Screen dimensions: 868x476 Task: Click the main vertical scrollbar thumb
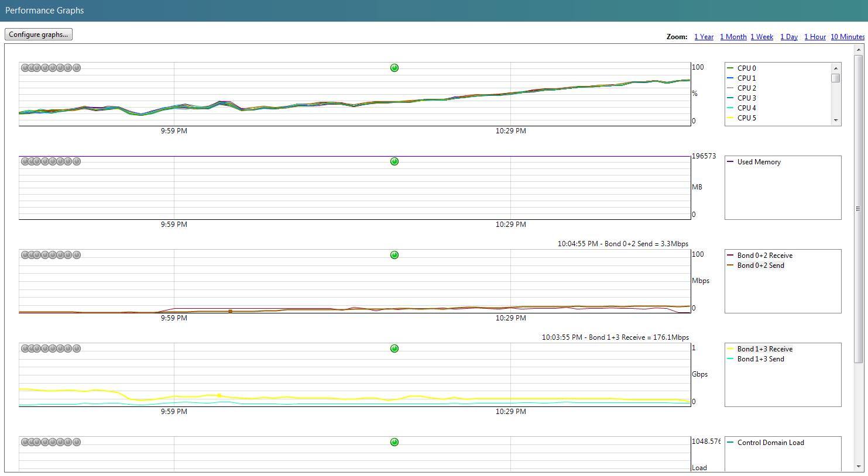coord(859,209)
